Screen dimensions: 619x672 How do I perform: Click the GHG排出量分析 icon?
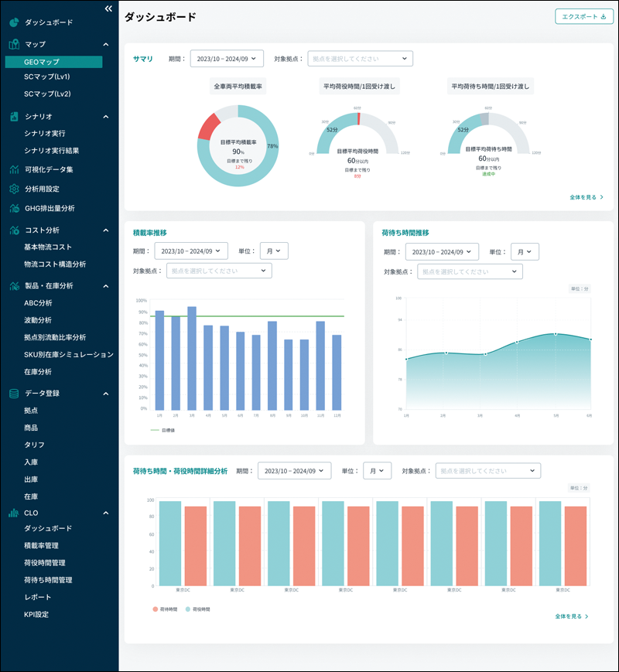[14, 208]
